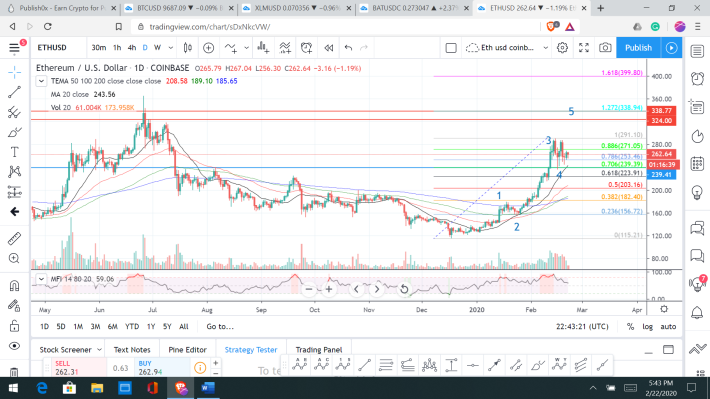Collapse the MFI pane legend arrow
The width and height of the screenshot is (710, 399).
click(x=41, y=279)
